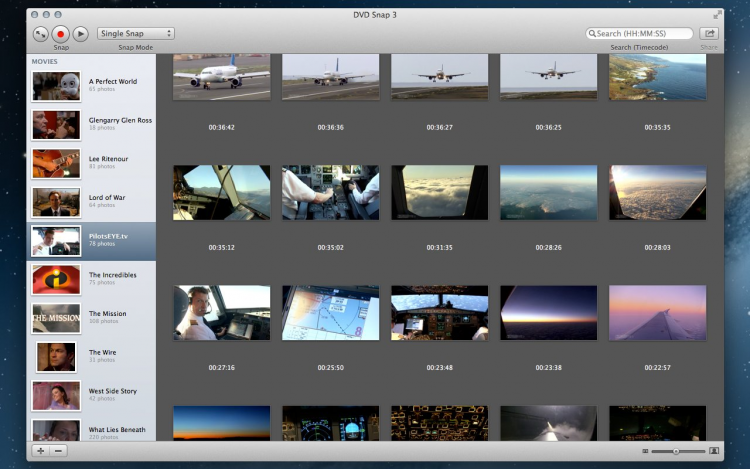750x469 pixels.
Task: Click the thumbnail size slider knob
Action: [x=676, y=451]
